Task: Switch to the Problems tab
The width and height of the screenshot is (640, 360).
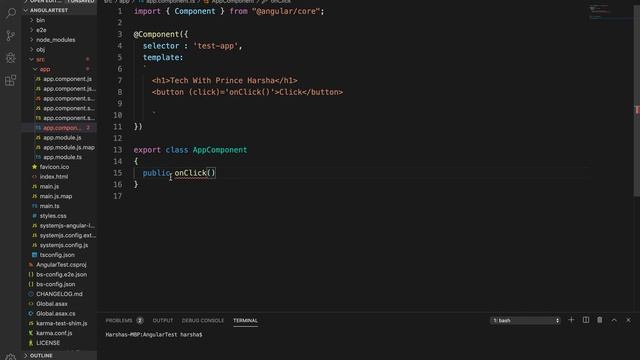Action: pyautogui.click(x=124, y=321)
